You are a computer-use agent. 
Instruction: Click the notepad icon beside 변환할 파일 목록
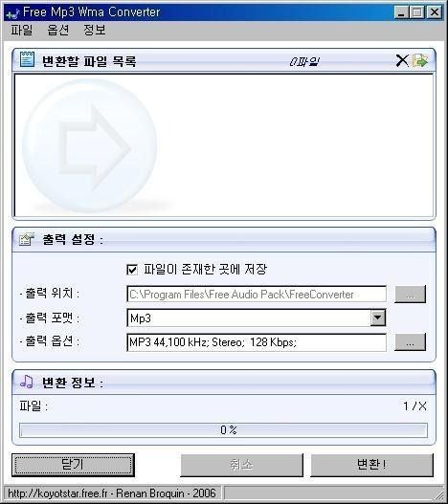tap(27, 59)
